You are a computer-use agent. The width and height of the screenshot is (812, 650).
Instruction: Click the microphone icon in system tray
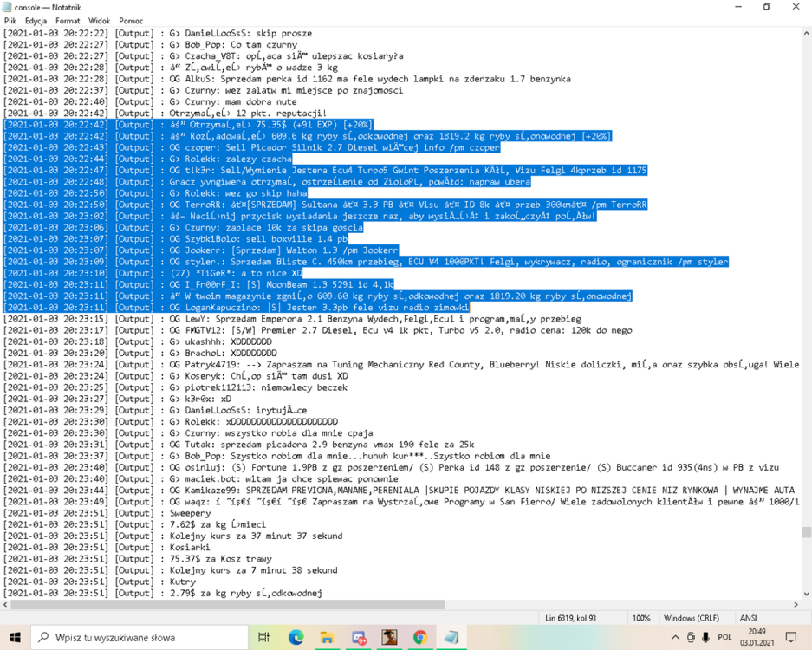click(x=705, y=637)
